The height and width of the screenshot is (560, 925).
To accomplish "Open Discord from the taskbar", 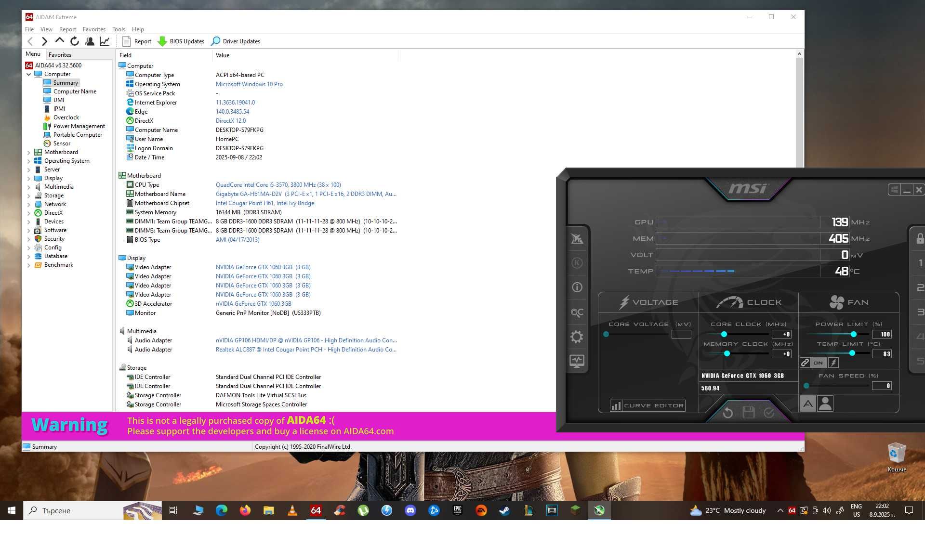I will click(x=410, y=510).
